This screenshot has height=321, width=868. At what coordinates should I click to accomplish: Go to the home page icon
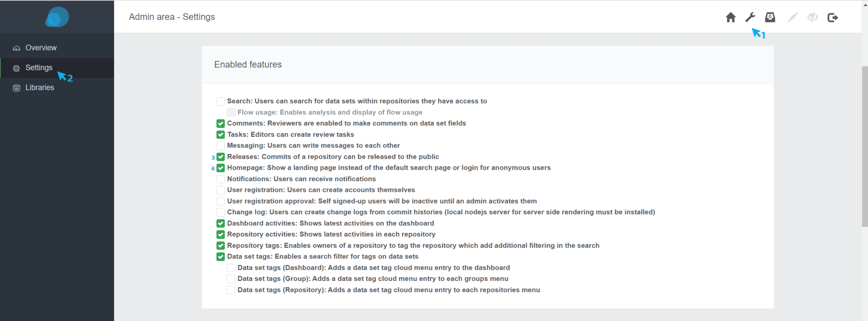[x=730, y=17]
